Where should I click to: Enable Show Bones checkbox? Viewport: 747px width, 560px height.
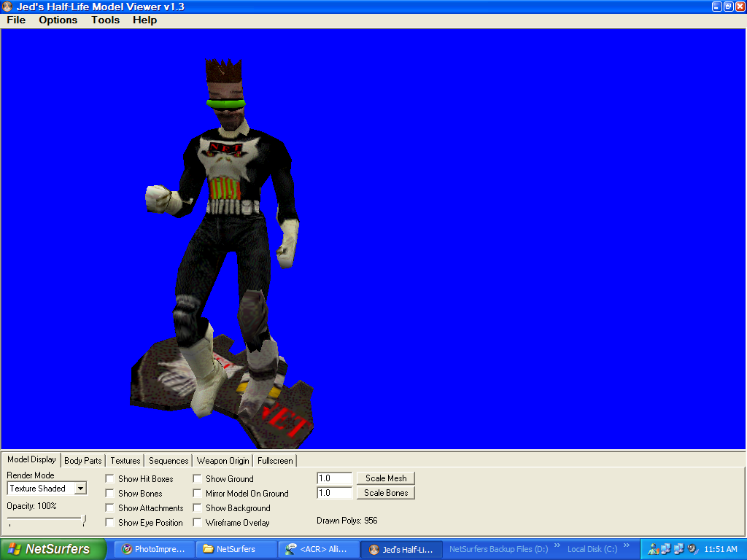(109, 494)
